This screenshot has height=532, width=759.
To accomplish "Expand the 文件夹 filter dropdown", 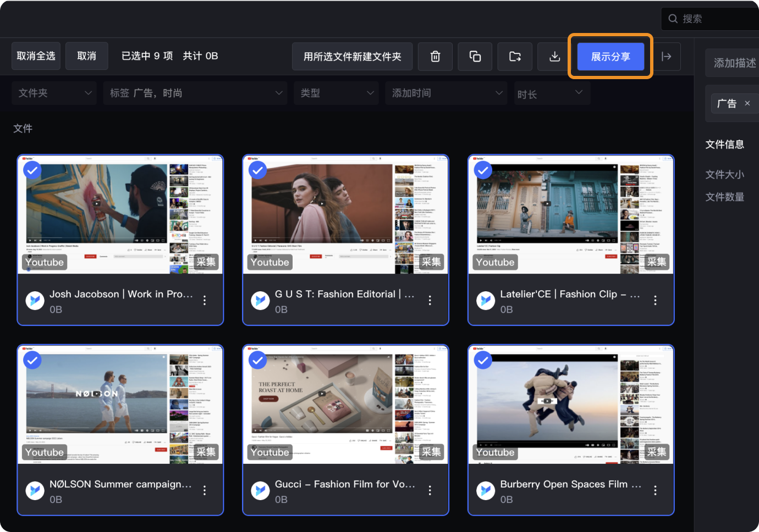I will 54,93.
